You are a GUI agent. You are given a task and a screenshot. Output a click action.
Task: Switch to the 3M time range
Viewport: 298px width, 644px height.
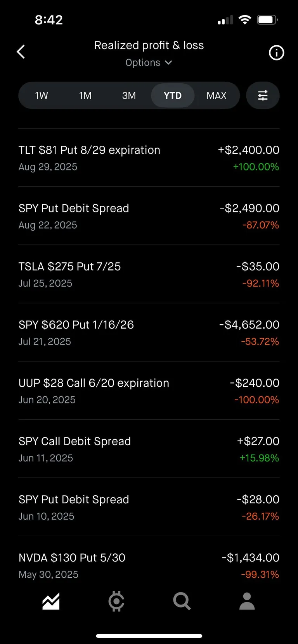[129, 95]
